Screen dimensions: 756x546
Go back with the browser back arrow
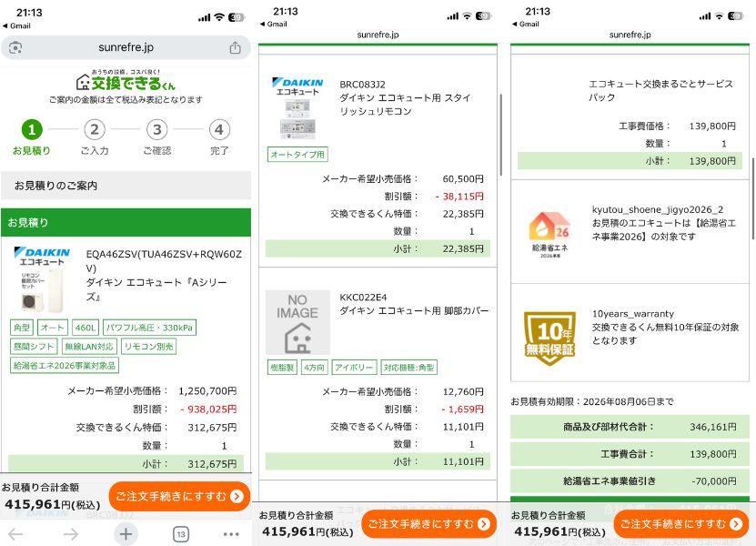15,534
